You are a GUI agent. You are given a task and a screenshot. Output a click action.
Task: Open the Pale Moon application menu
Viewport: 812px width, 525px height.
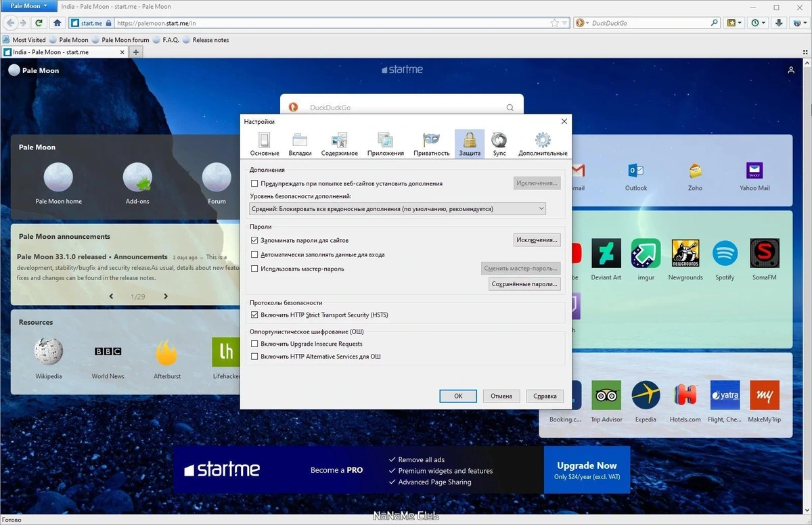(28, 6)
